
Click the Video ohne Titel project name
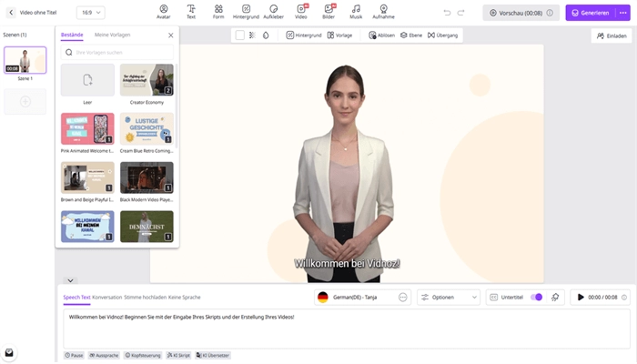38,13
